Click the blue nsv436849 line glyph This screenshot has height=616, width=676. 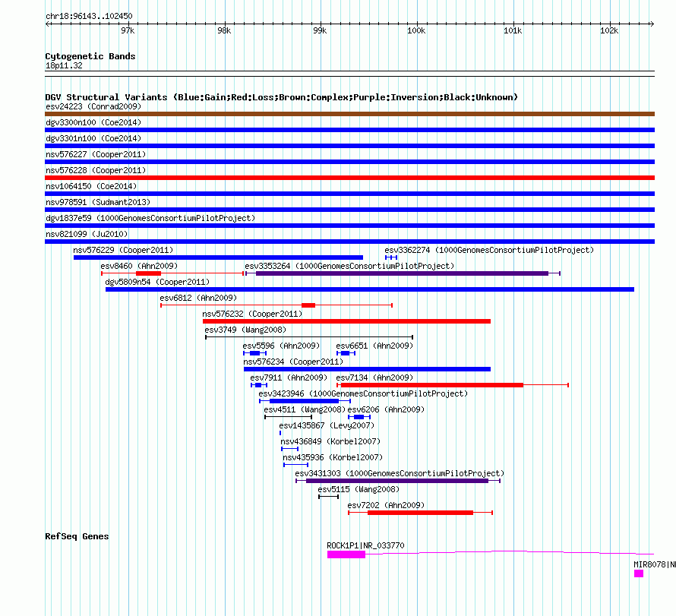click(x=289, y=449)
